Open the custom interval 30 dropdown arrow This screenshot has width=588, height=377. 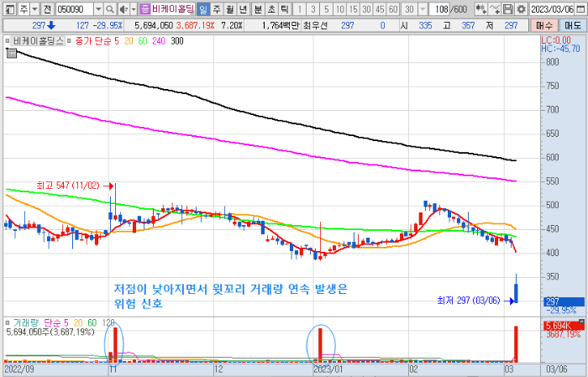coord(423,9)
